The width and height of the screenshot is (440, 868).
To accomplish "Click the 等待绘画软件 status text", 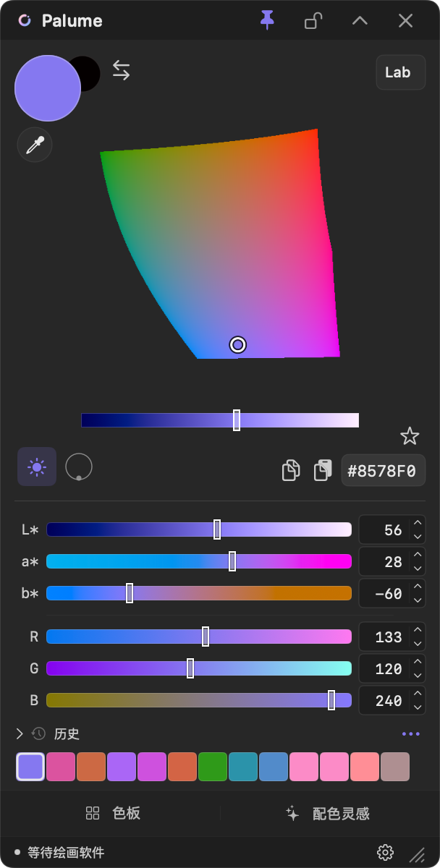I will 66,853.
